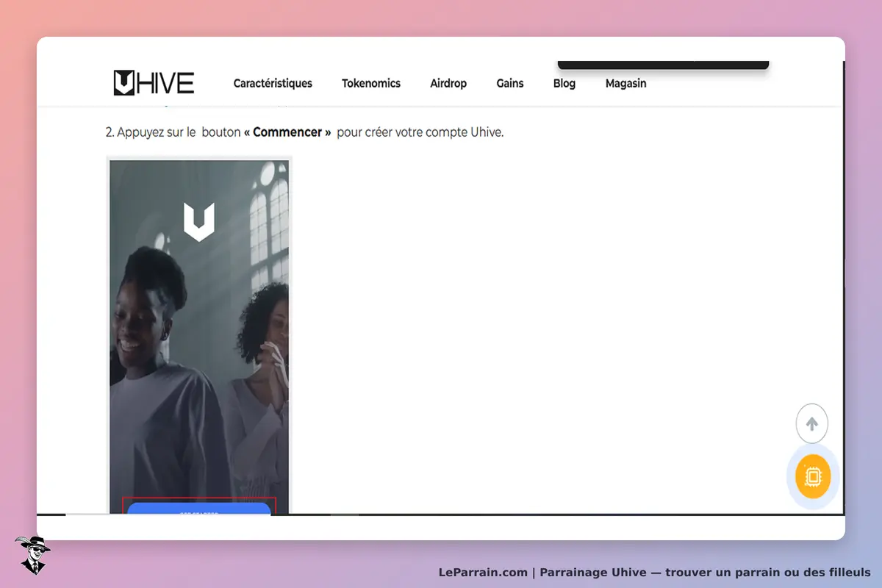Viewport: 882px width, 588px height.
Task: Click the white Uhive logo in screenshot
Action: (x=198, y=223)
